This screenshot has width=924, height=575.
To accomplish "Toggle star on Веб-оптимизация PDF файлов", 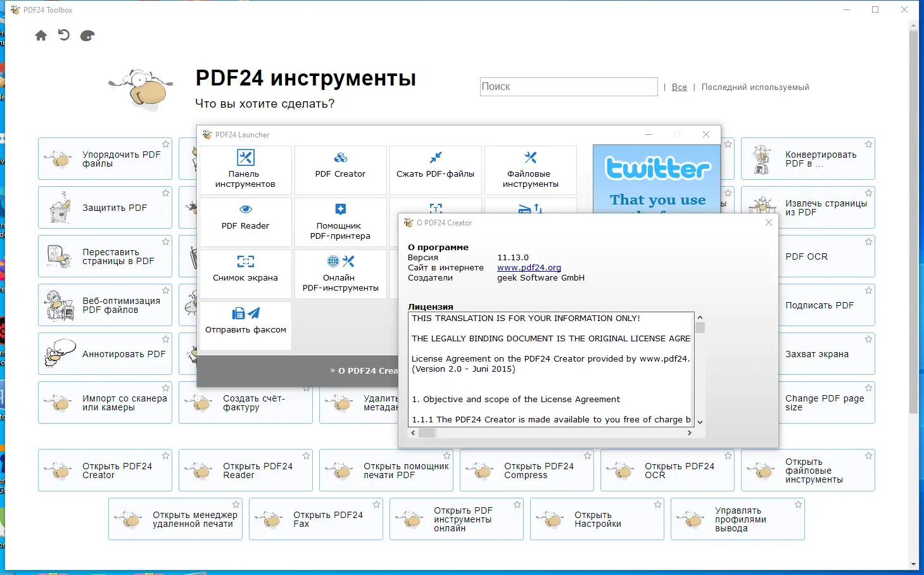I will (x=166, y=291).
